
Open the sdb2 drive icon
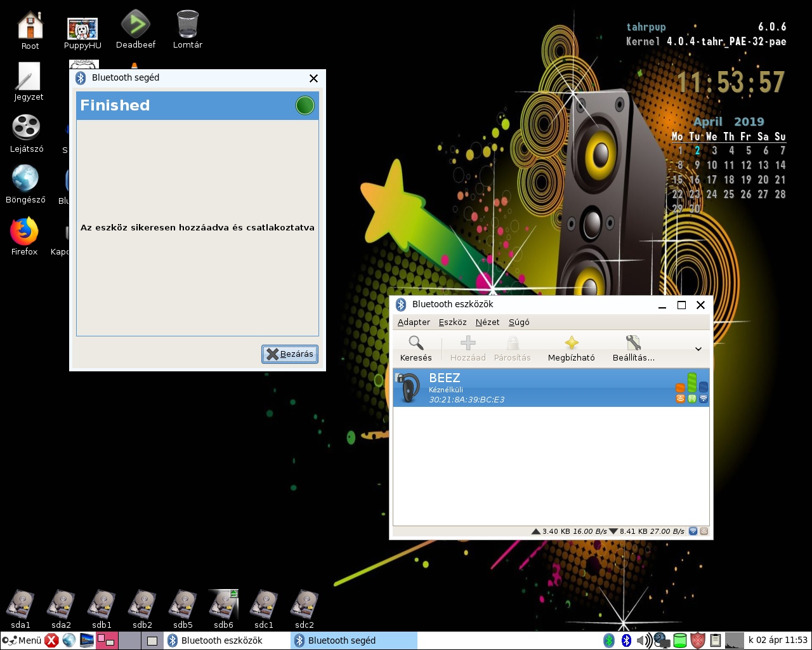coord(142,609)
